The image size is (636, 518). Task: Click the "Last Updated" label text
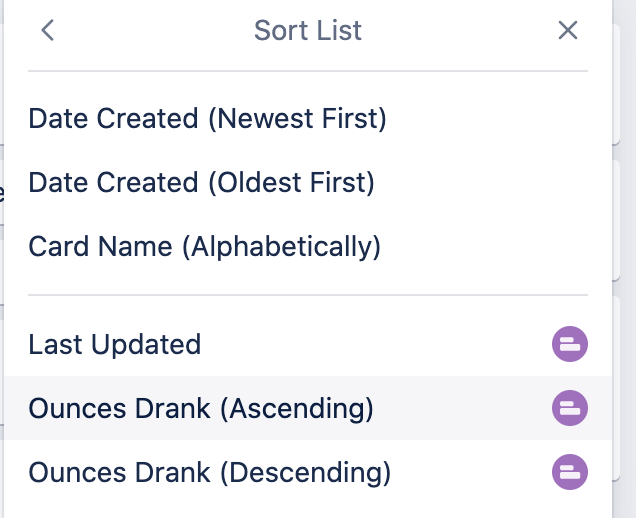115,345
